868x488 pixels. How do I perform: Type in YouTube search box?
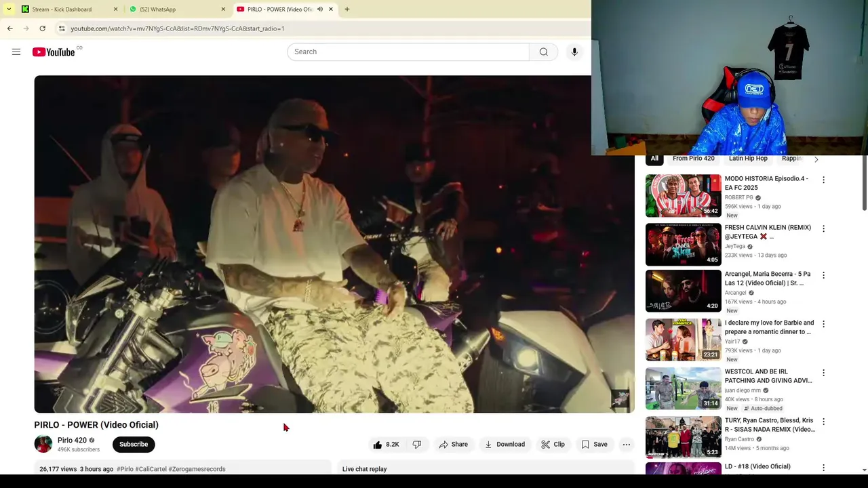click(408, 52)
